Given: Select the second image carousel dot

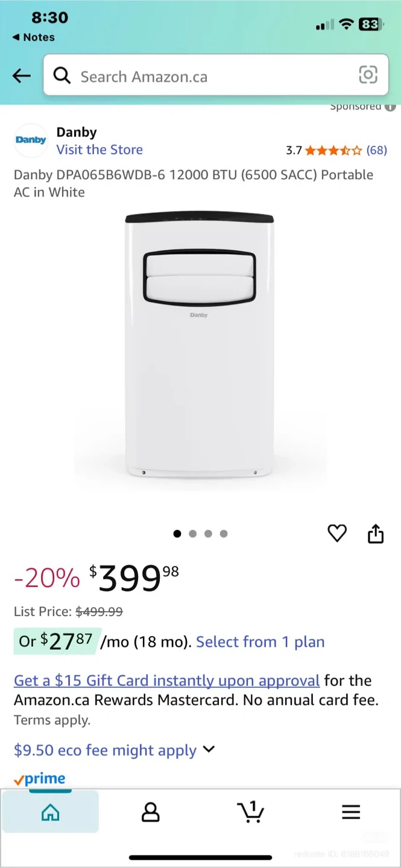Looking at the screenshot, I should click(192, 533).
